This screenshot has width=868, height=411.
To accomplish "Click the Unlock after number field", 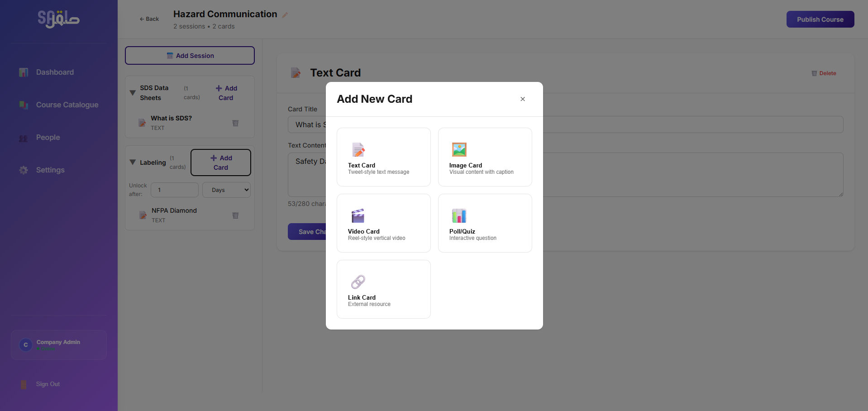I will pos(174,190).
